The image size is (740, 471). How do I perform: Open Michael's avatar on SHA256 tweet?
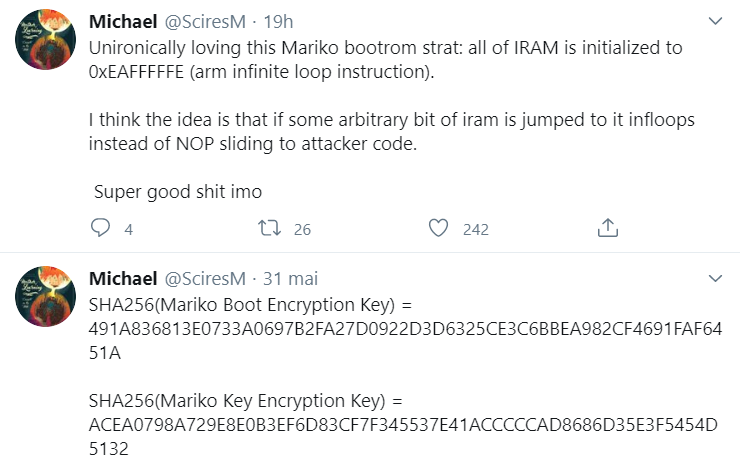pyautogui.click(x=45, y=296)
